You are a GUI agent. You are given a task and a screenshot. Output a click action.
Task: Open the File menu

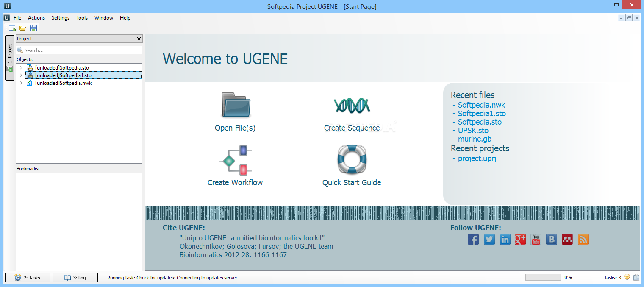coord(17,18)
